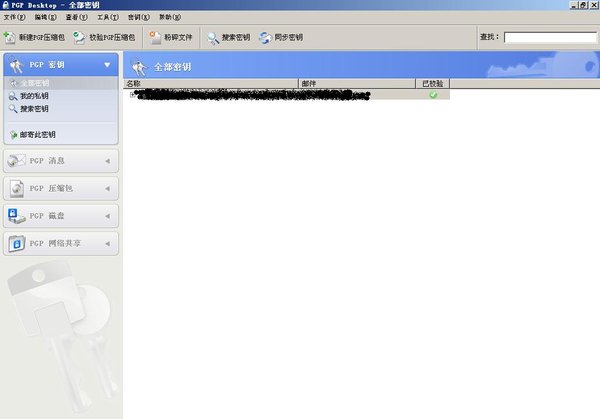600x419 pixels.
Task: Click the 校验PGP压缩包 toolbar icon
Action: [x=79, y=37]
